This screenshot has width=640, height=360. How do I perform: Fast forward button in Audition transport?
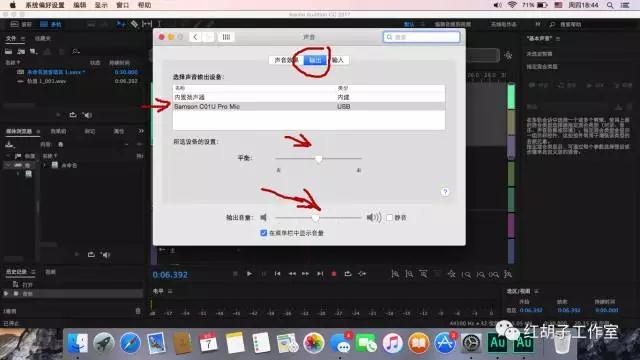305,274
